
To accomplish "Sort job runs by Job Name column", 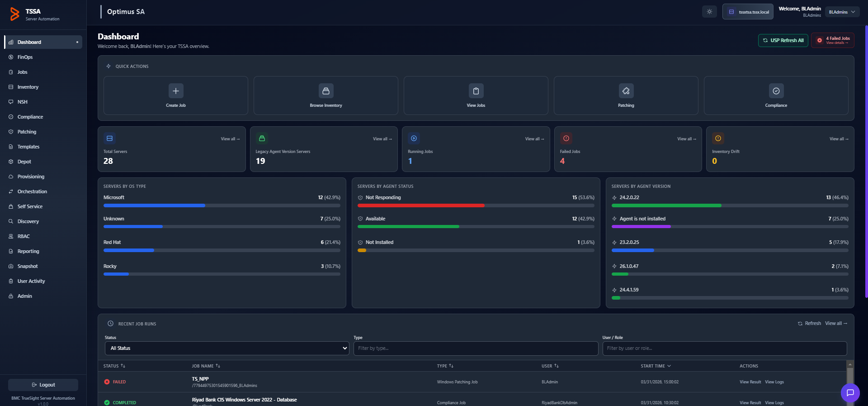I will pos(206,366).
